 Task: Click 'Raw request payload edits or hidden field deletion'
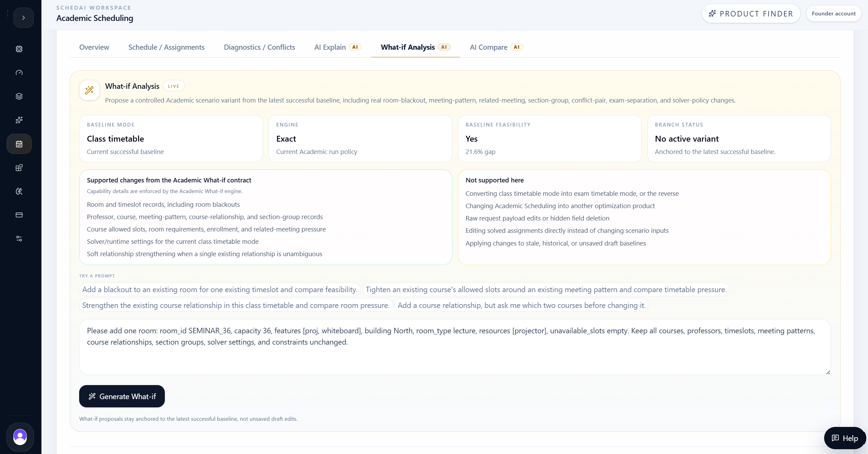point(537,218)
